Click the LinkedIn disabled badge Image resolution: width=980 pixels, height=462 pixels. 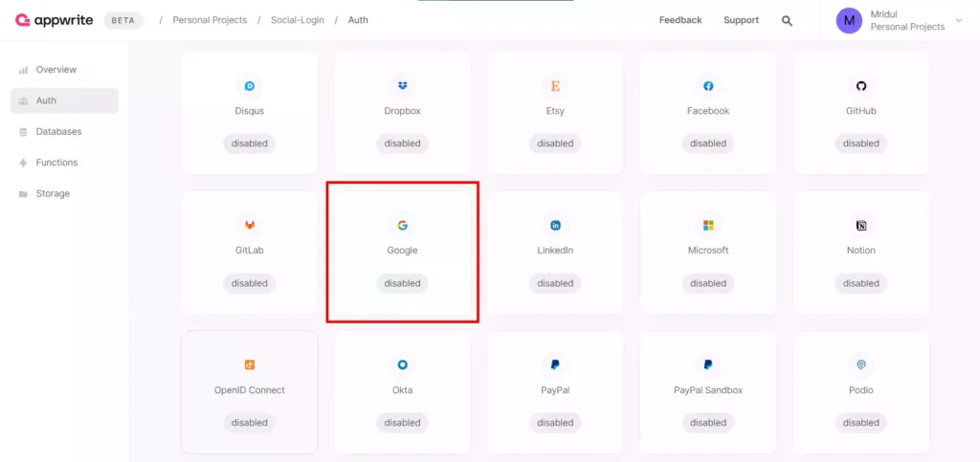coord(555,283)
